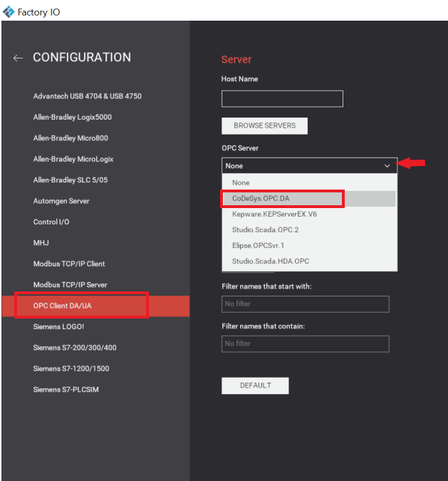Select Studio.Scada.HDA.OPC entry
Viewport: 448px width, 481px height.
pyautogui.click(x=270, y=261)
